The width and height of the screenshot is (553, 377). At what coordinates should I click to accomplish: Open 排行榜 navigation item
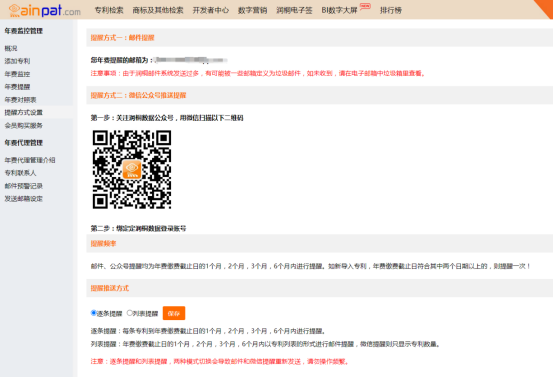point(391,10)
